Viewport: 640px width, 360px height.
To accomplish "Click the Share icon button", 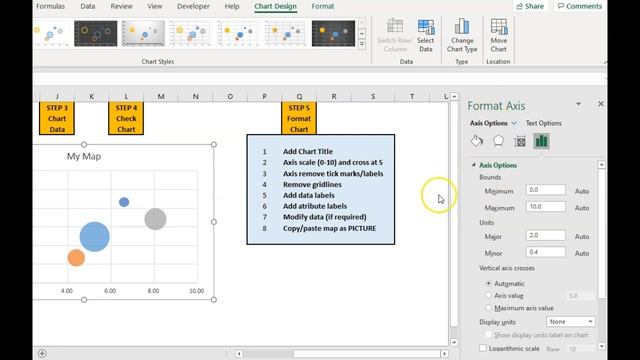I will (x=530, y=6).
